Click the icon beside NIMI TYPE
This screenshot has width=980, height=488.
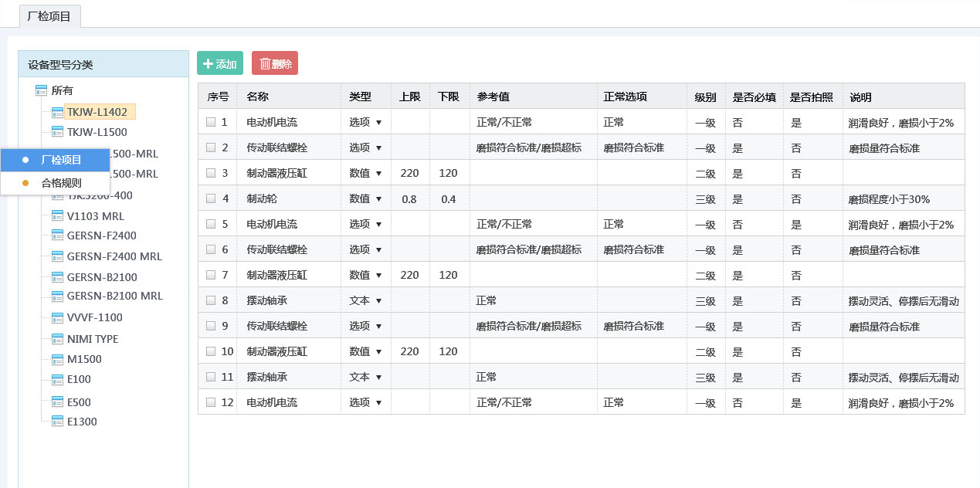pos(57,339)
